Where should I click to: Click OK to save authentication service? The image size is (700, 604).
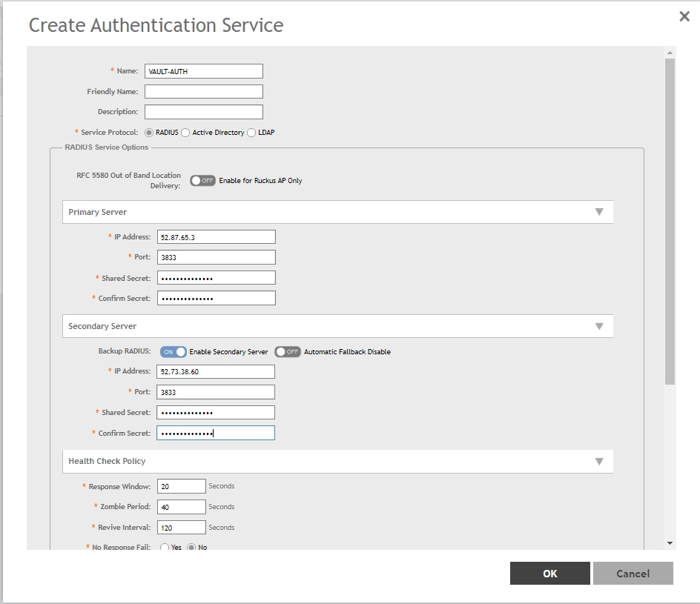549,574
